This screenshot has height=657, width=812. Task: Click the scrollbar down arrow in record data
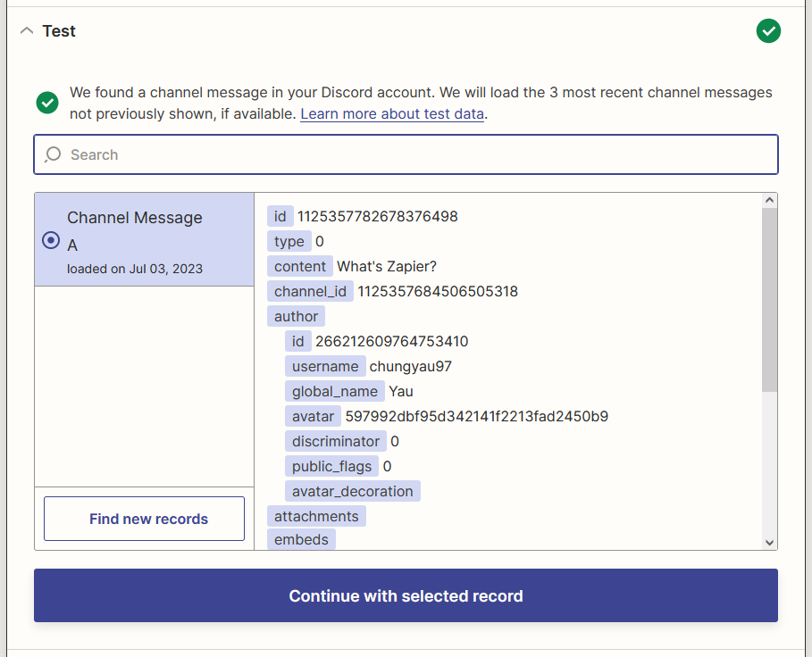point(769,542)
